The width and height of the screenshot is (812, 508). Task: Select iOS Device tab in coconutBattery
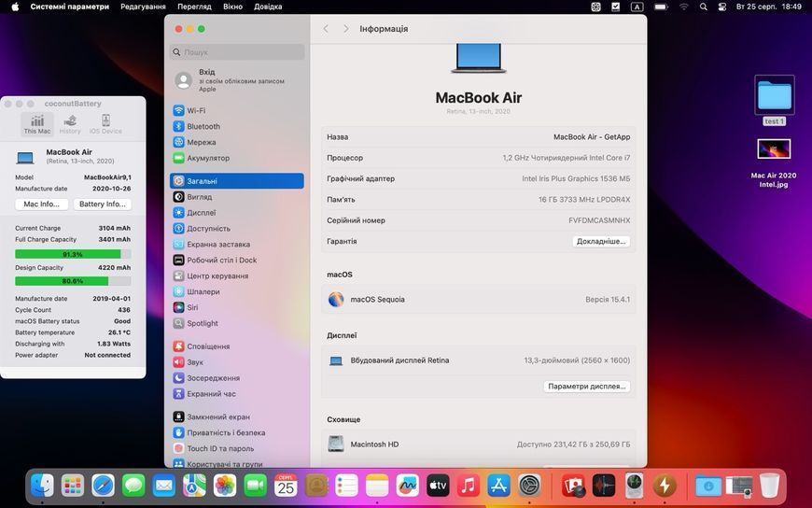[x=105, y=124]
